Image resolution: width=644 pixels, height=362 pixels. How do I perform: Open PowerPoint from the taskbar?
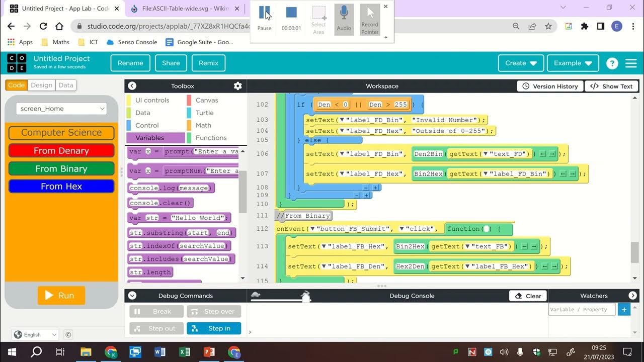(x=209, y=352)
